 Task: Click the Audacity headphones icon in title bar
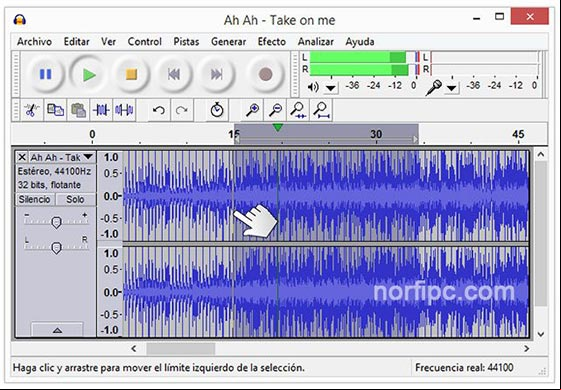20,20
